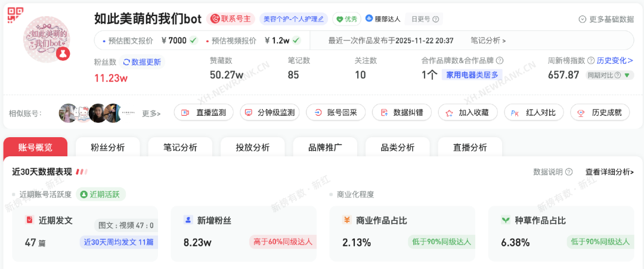Open 历史变化 link
The width and height of the screenshot is (644, 269).
coord(615,61)
